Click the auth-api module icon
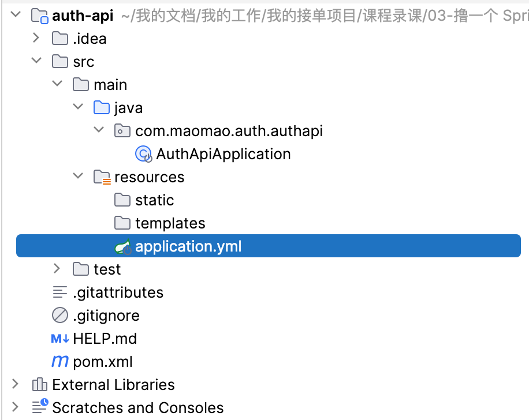529x420 pixels. click(39, 16)
